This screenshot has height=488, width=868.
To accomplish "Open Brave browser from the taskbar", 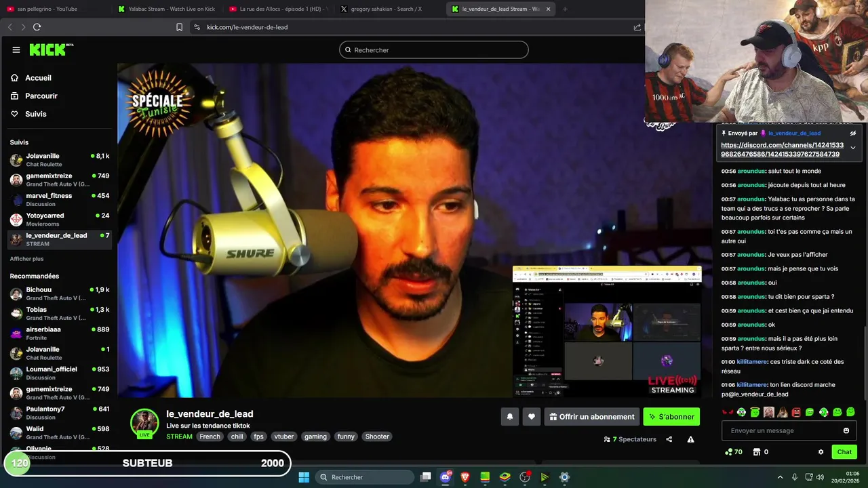I will [x=465, y=477].
